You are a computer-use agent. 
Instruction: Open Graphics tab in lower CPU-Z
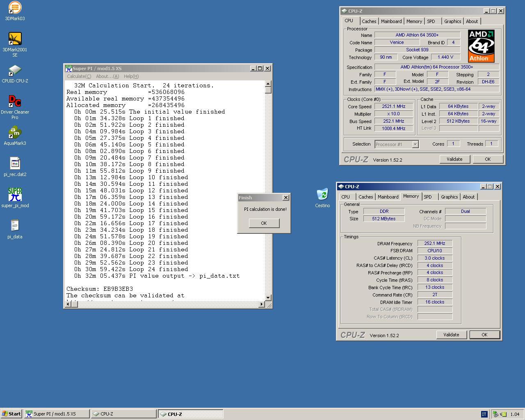pyautogui.click(x=450, y=197)
